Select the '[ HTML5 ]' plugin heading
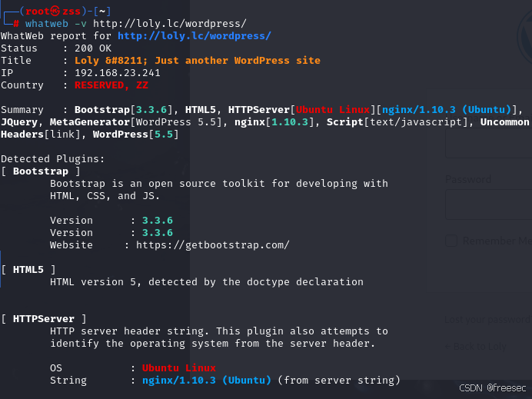 tap(28, 270)
